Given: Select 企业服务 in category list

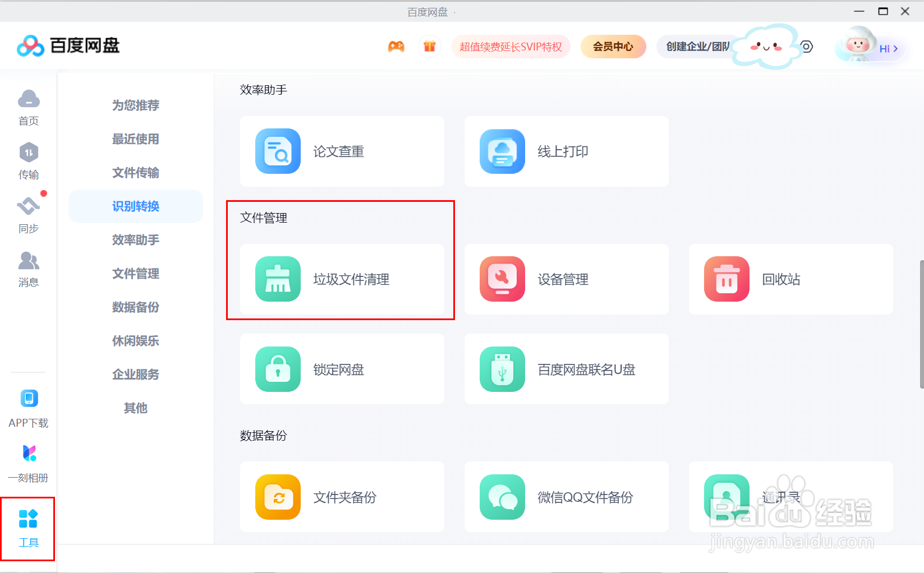Looking at the screenshot, I should point(136,375).
